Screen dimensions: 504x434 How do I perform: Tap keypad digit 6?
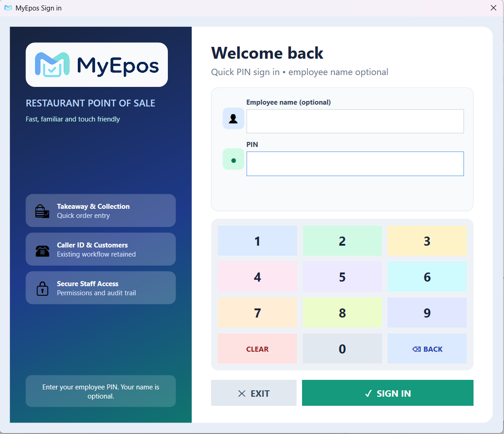click(427, 277)
